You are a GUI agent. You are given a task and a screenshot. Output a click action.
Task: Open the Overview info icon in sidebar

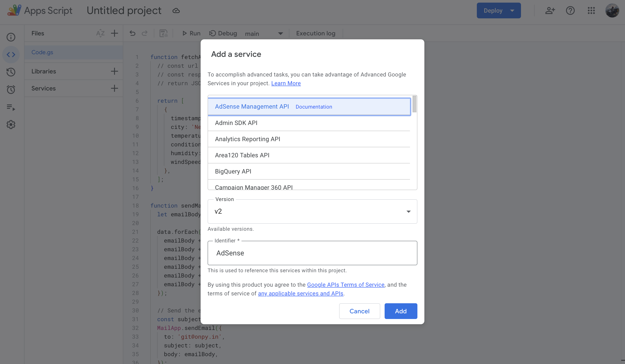click(x=11, y=37)
